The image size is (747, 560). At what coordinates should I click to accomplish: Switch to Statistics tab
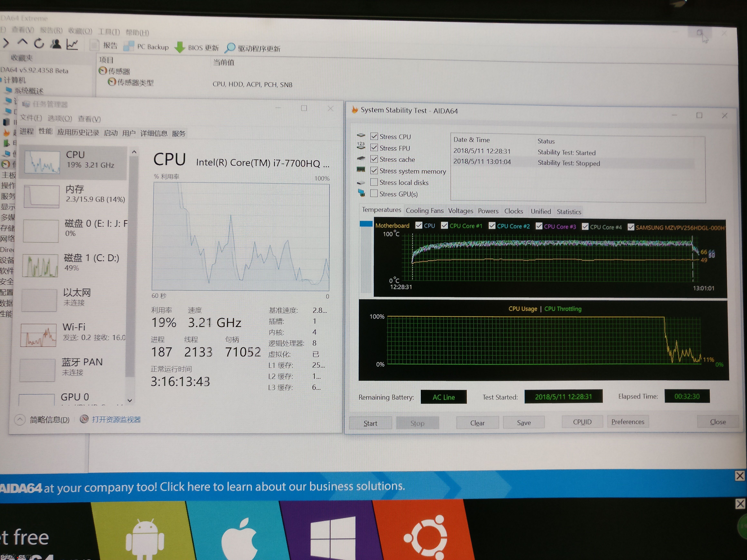coord(569,212)
